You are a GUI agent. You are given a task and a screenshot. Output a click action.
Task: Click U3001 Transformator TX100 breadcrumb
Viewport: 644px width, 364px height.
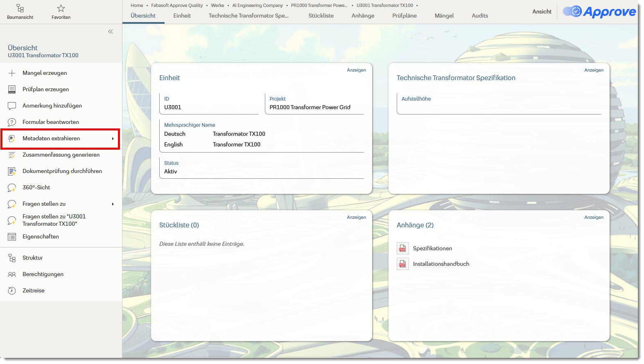tap(385, 5)
